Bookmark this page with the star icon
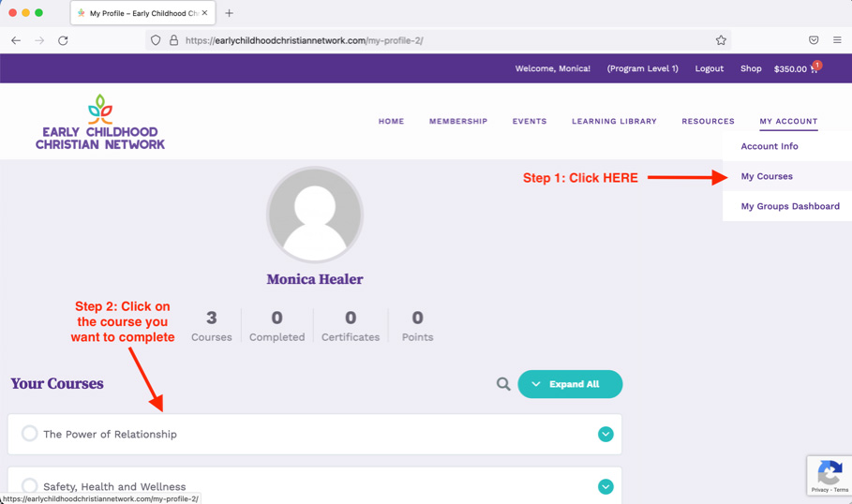 [721, 40]
